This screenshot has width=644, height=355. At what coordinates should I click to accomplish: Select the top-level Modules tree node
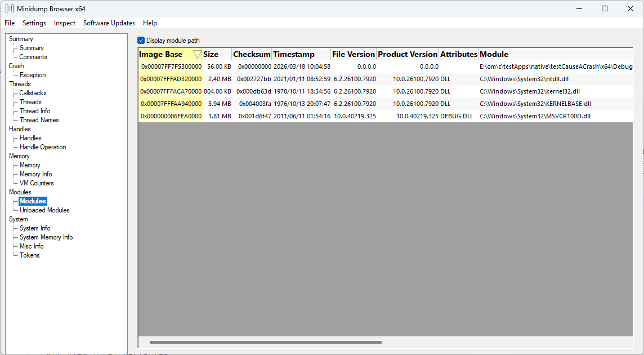[x=20, y=192]
